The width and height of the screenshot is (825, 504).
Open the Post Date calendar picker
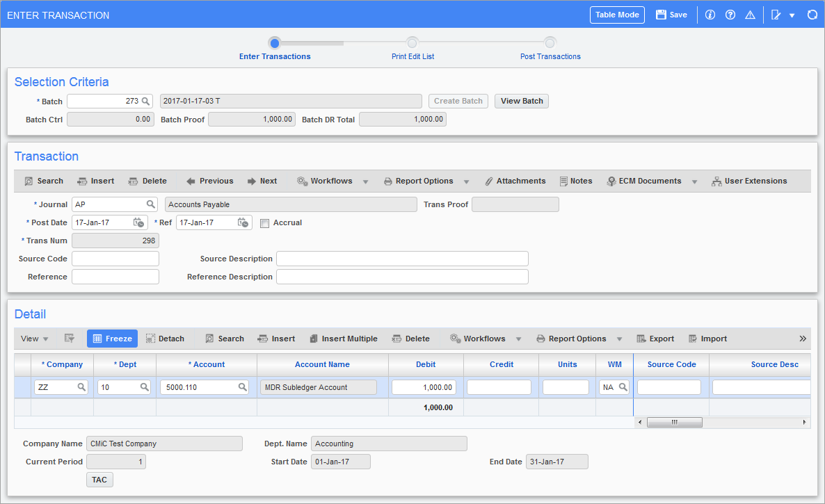coord(139,223)
